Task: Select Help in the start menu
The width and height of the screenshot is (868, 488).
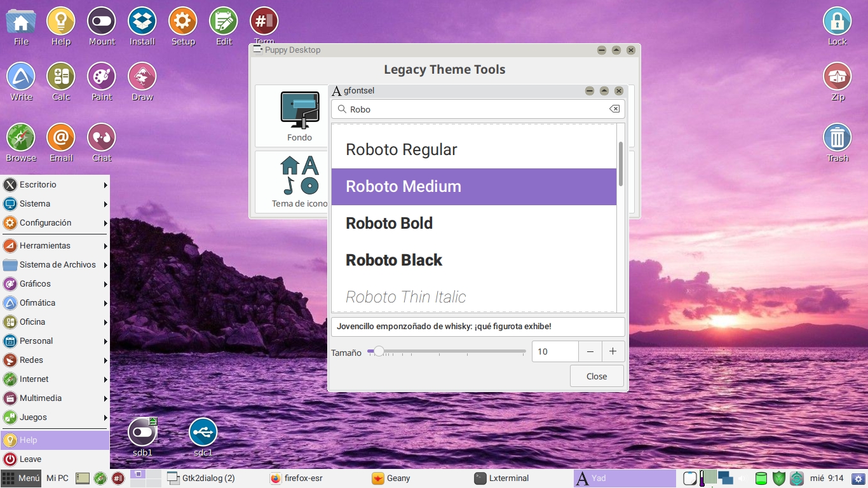Action: 55,440
